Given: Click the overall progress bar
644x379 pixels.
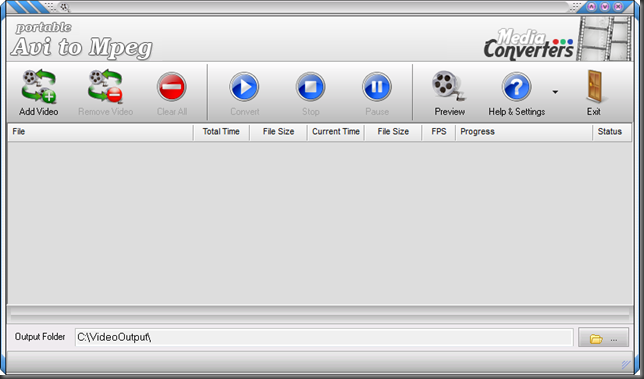Looking at the screenshot, I should tap(320, 315).
